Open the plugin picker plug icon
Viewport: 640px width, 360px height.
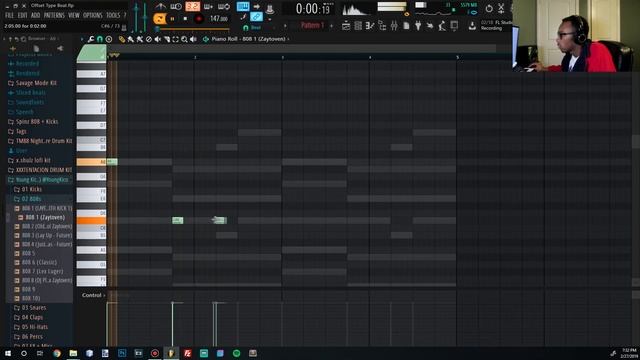418,26
